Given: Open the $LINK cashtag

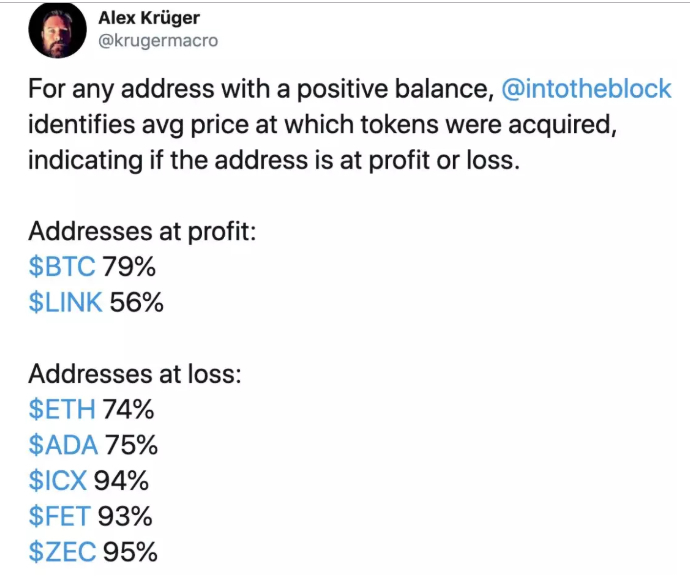Looking at the screenshot, I should 65,302.
